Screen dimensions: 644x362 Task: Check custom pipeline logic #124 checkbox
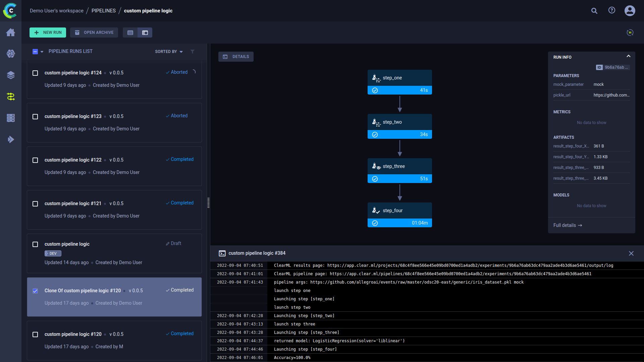(35, 73)
